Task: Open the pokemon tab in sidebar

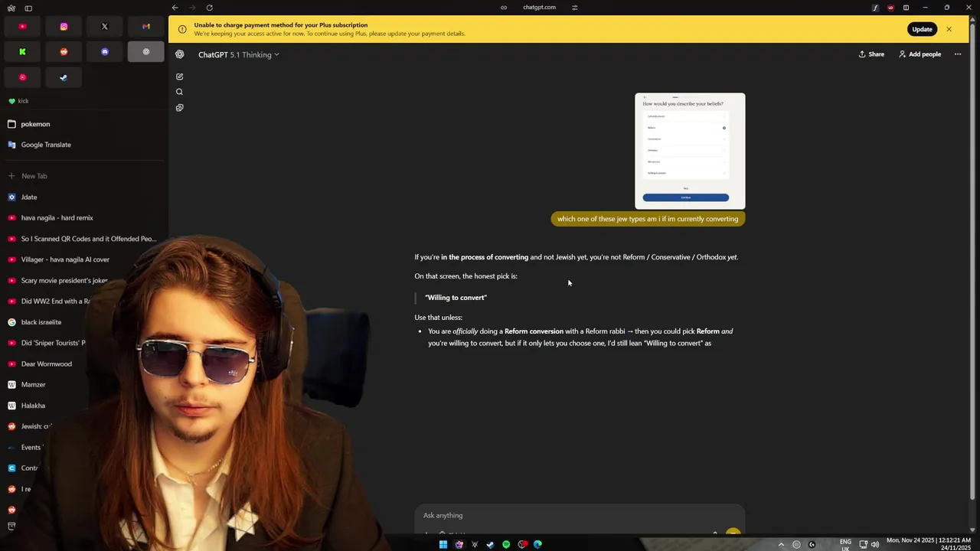Action: (83, 124)
